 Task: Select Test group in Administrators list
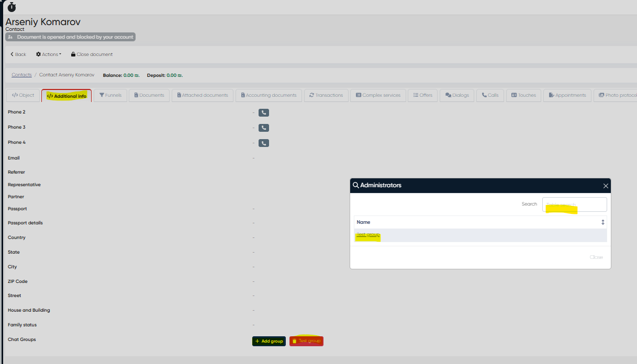click(x=368, y=235)
